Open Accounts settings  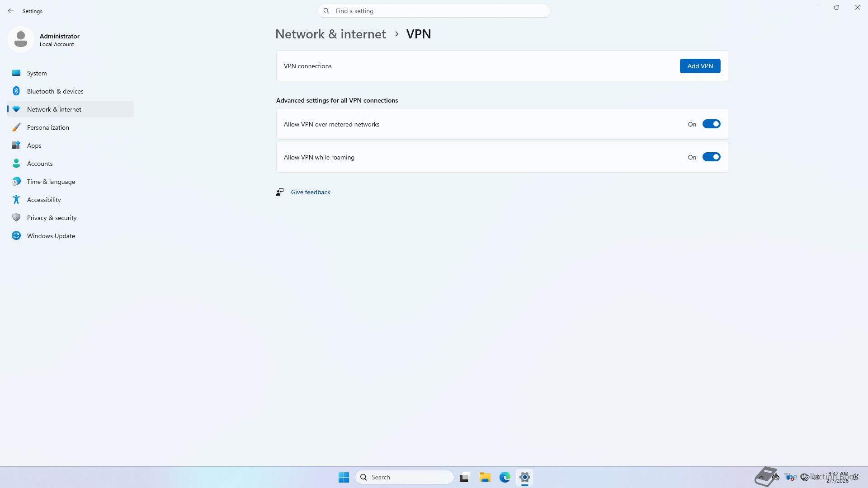point(40,164)
